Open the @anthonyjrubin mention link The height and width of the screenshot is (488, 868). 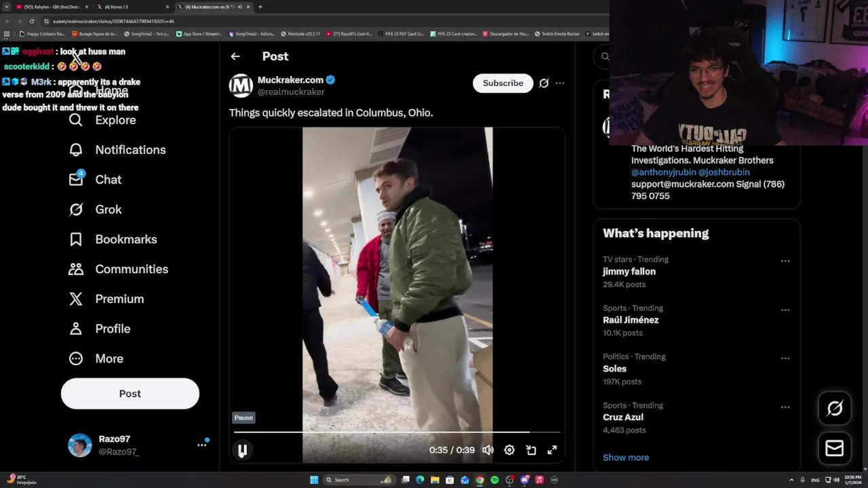coord(663,172)
